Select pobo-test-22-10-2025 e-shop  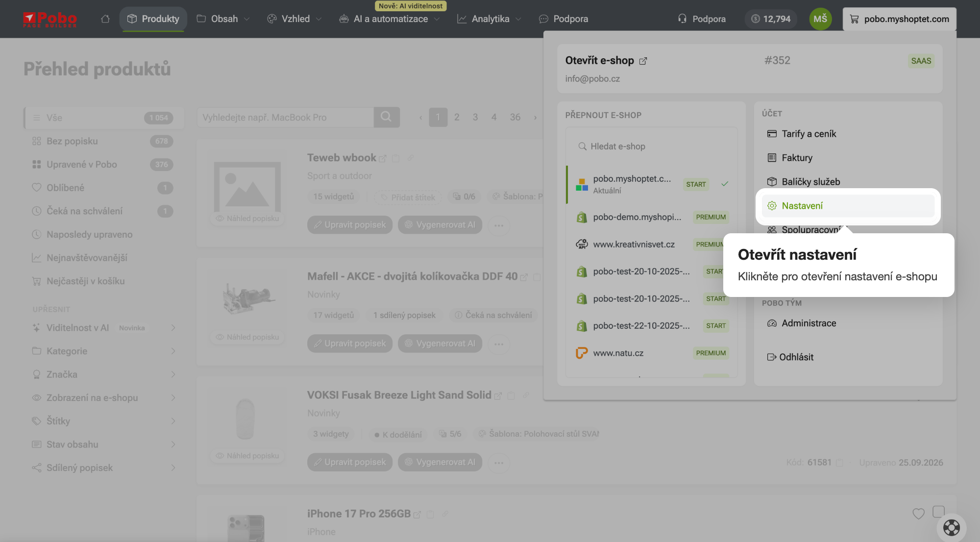pos(652,326)
